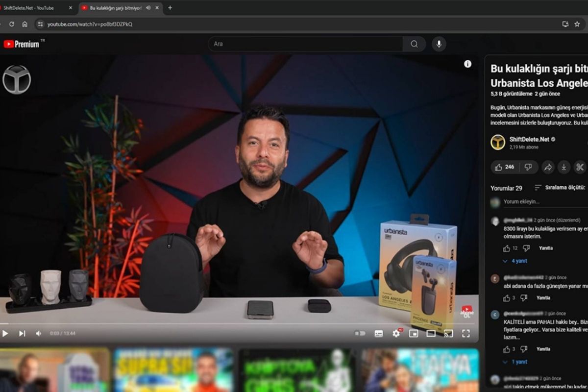Screen dimensions: 588x392
Task: Click the Yorum ekleyin comment field
Action: [545, 201]
